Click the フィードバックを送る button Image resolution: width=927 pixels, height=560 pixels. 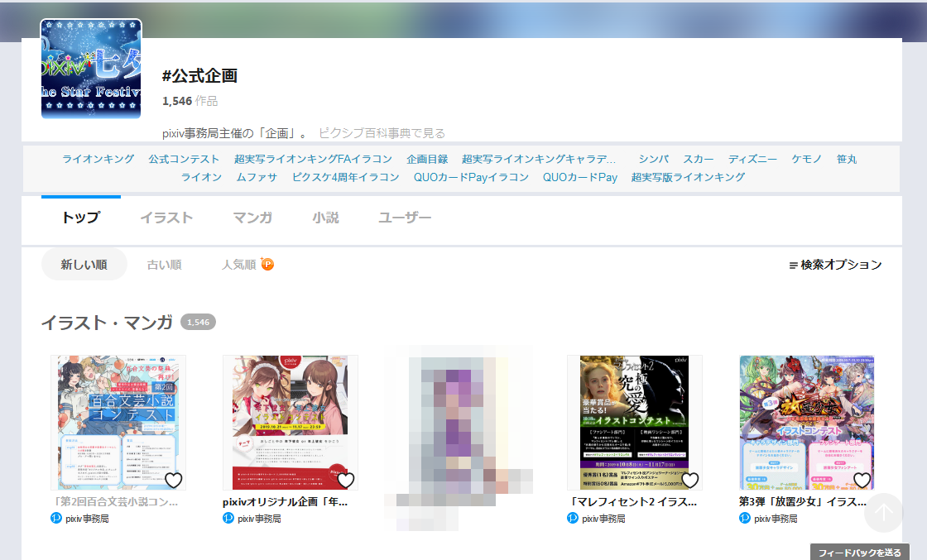coord(859,553)
